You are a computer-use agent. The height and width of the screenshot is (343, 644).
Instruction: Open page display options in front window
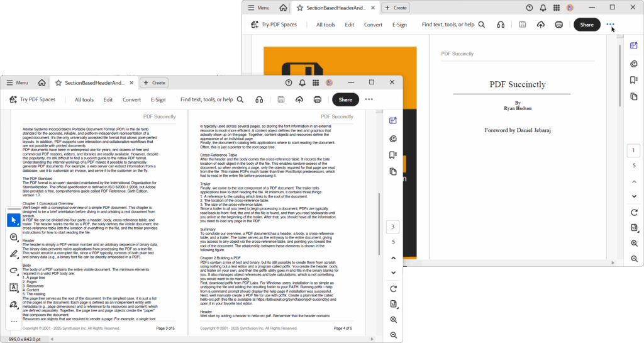click(x=394, y=305)
